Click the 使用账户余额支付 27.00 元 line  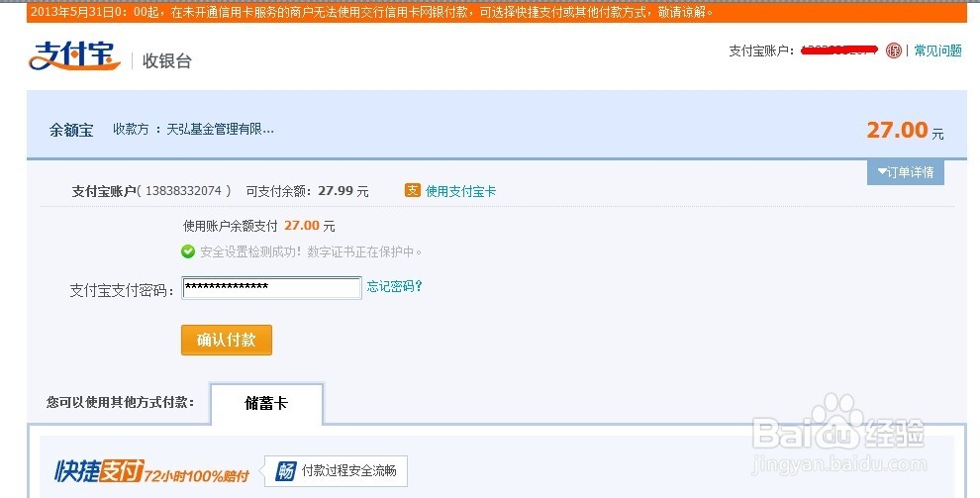(x=258, y=226)
